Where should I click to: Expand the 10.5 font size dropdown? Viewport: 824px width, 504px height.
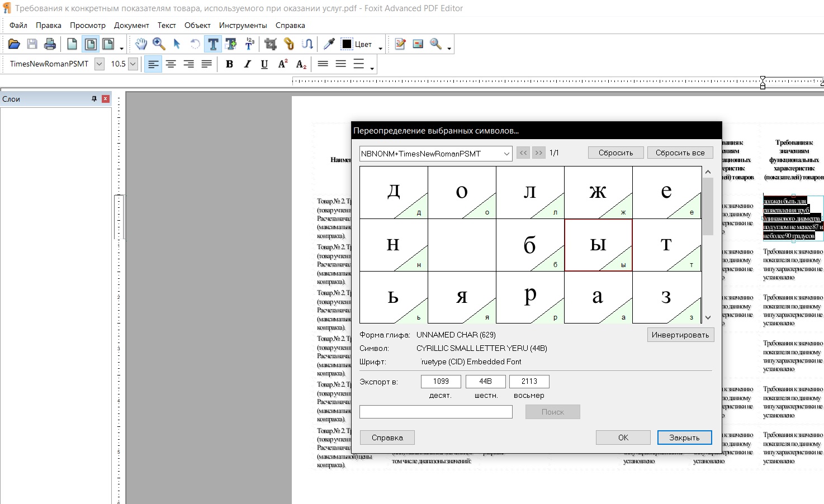pos(133,64)
